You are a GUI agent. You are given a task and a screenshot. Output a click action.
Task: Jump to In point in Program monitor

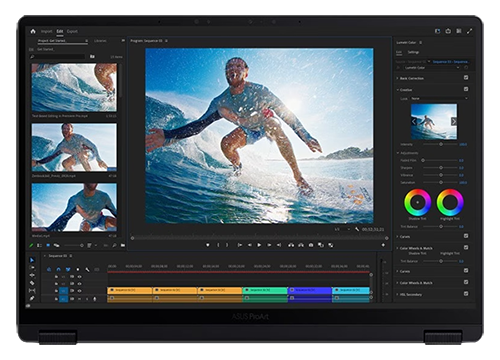pos(239,245)
